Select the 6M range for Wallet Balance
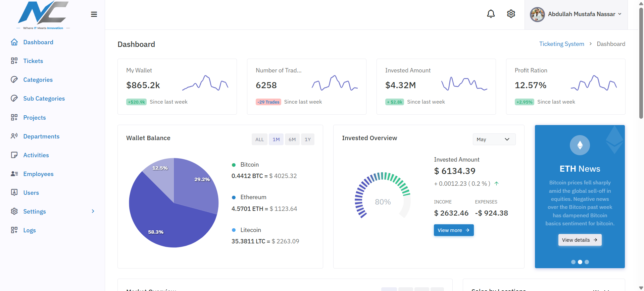 292,139
